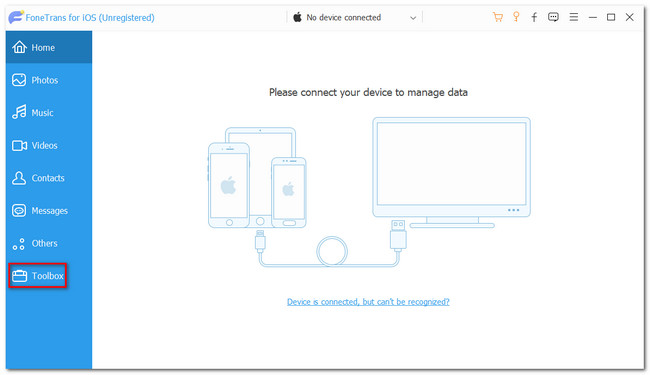Click the shopping cart purchase icon

(x=497, y=17)
